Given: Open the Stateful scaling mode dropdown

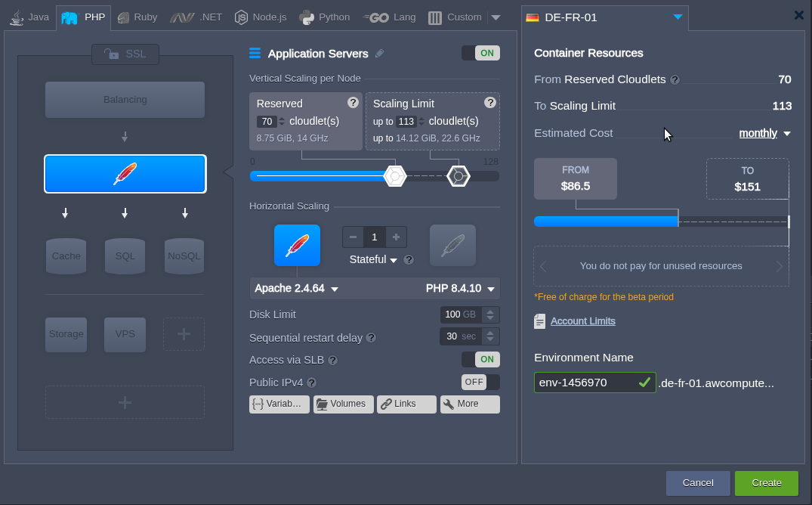Looking at the screenshot, I should [x=373, y=260].
